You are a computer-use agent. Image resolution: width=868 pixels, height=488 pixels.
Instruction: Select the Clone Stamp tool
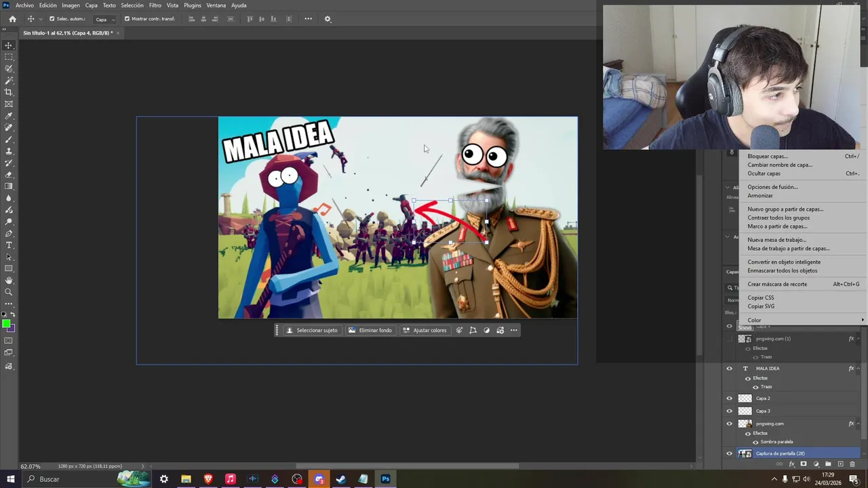coord(9,151)
